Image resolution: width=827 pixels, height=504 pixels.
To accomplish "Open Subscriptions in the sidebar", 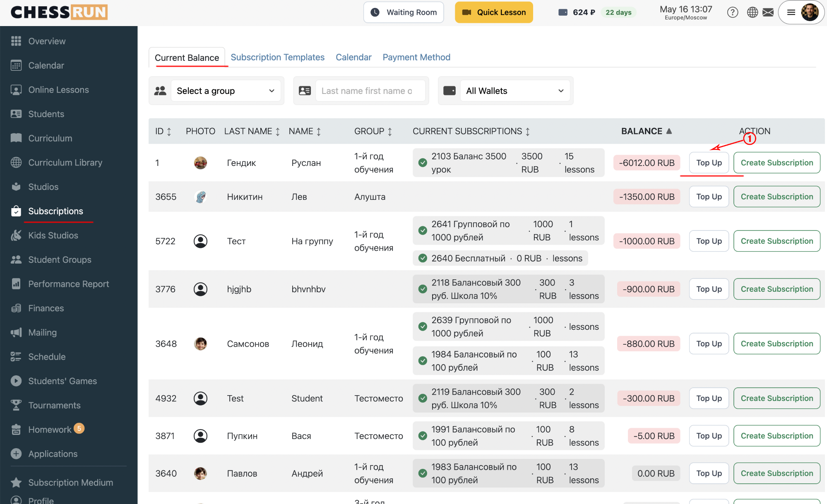I will pos(55,211).
